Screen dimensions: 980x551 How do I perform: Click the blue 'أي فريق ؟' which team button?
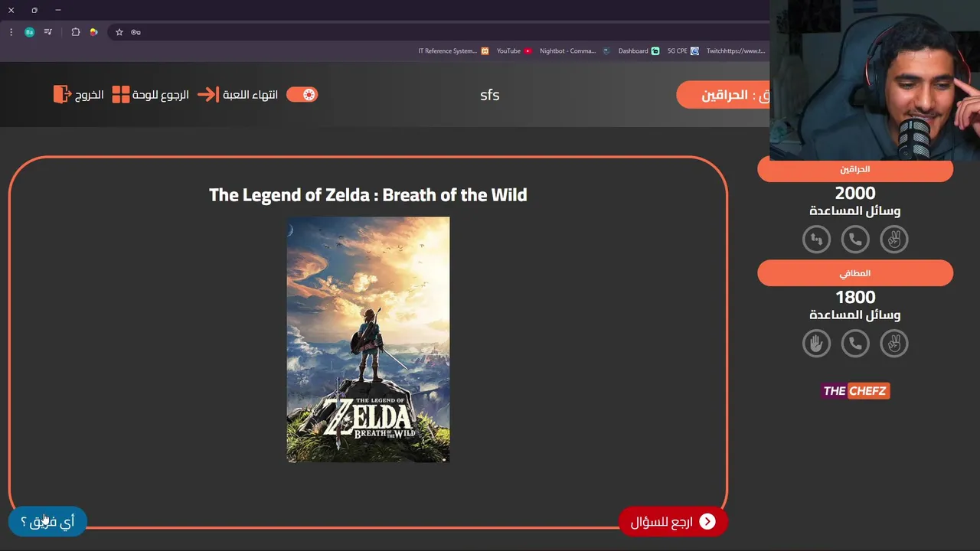tap(47, 522)
